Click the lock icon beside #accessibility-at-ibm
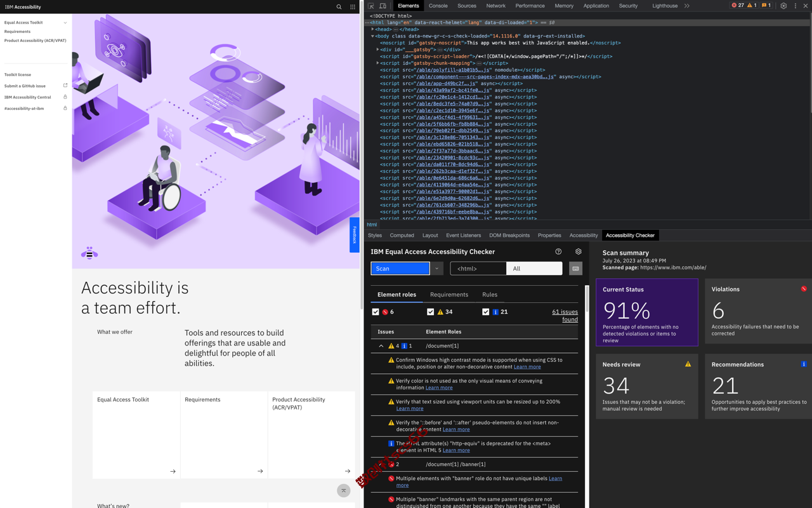Screen dimensions: 812x508 tap(65, 109)
